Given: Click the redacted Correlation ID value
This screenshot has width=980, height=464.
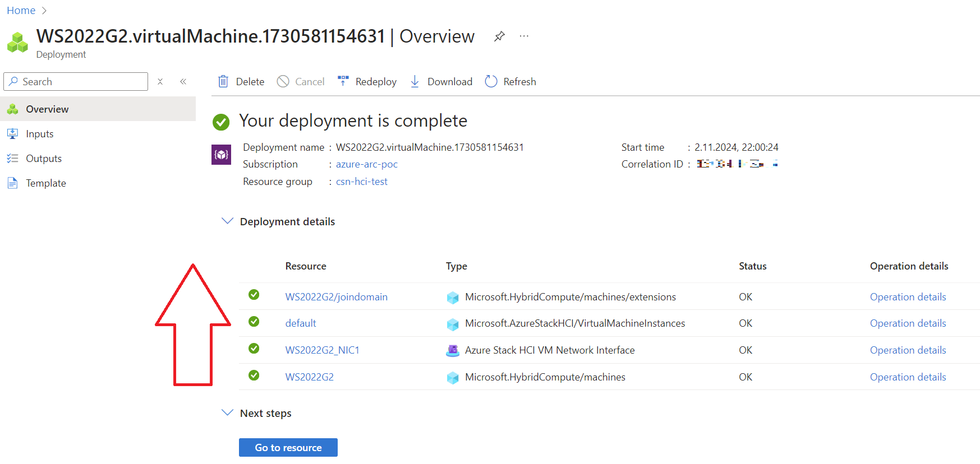Looking at the screenshot, I should [x=737, y=164].
